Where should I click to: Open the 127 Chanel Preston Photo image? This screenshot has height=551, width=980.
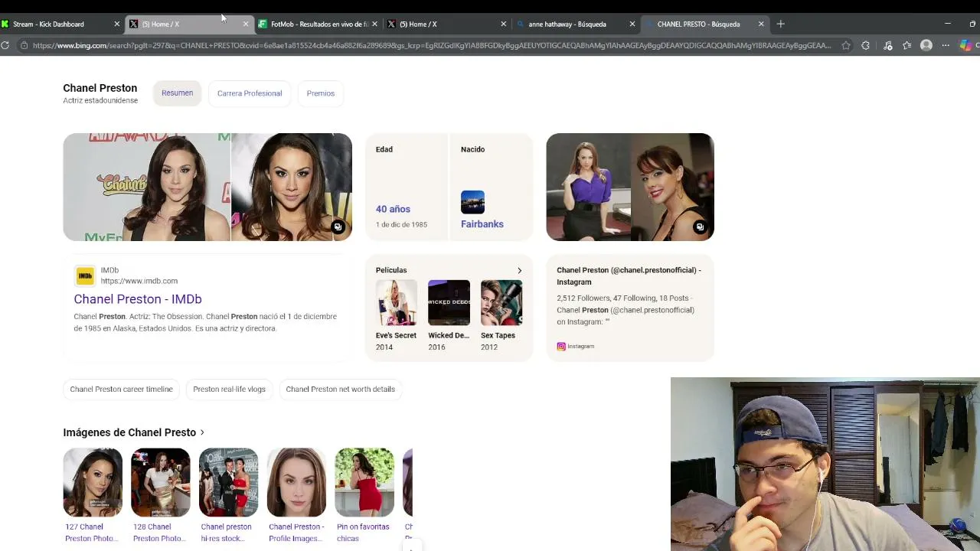pyautogui.click(x=93, y=483)
